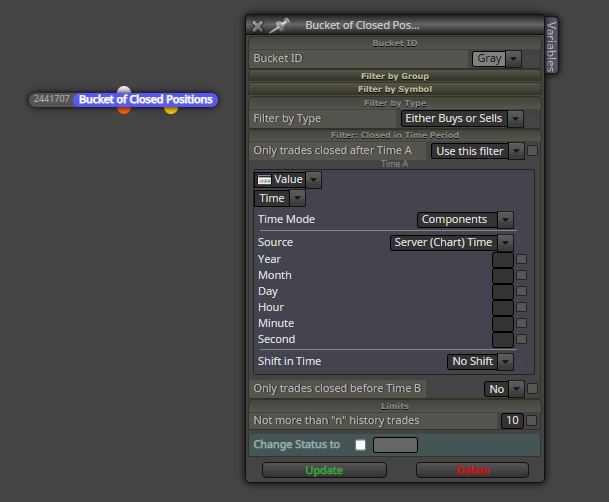Click the red Delete button

[472, 470]
